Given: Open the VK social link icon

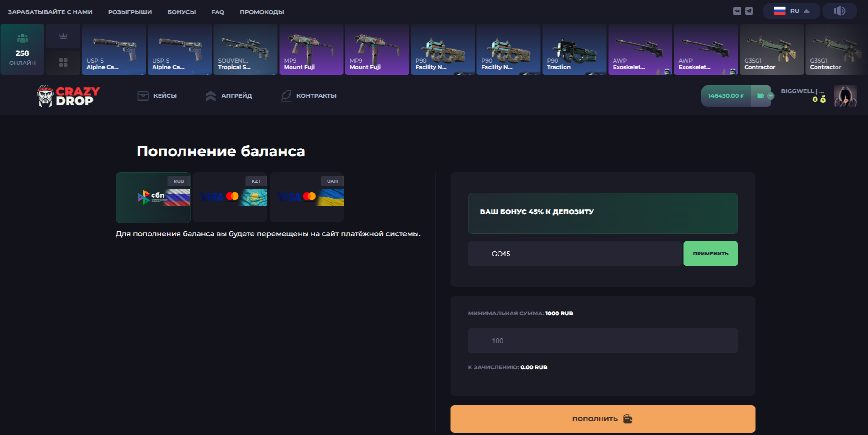Looking at the screenshot, I should click(737, 11).
